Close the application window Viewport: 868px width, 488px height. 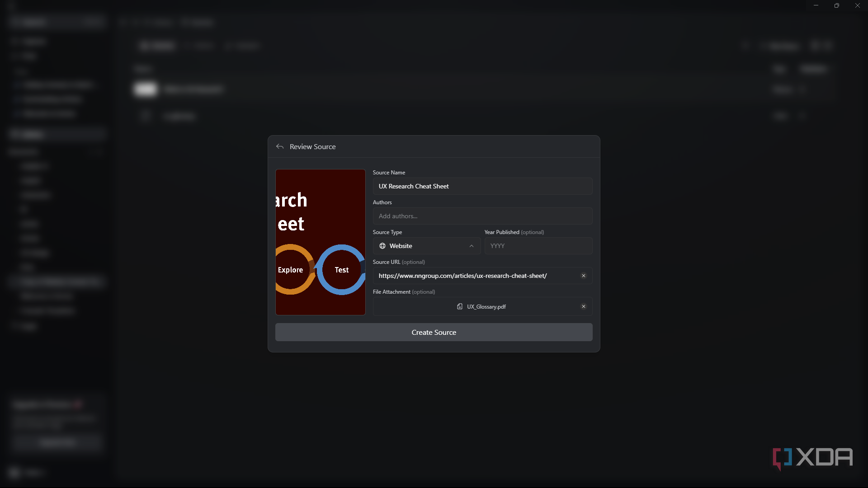pyautogui.click(x=857, y=5)
